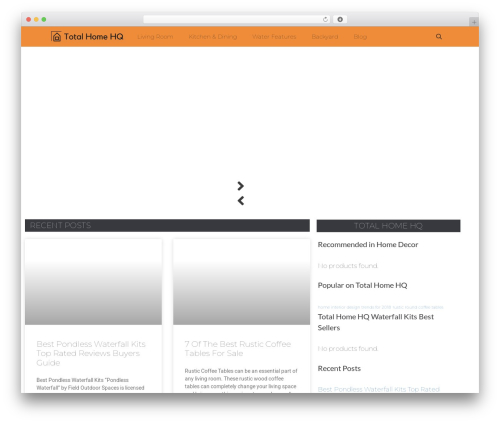
Task: Click the round download icon beside the address bar
Action: click(340, 20)
